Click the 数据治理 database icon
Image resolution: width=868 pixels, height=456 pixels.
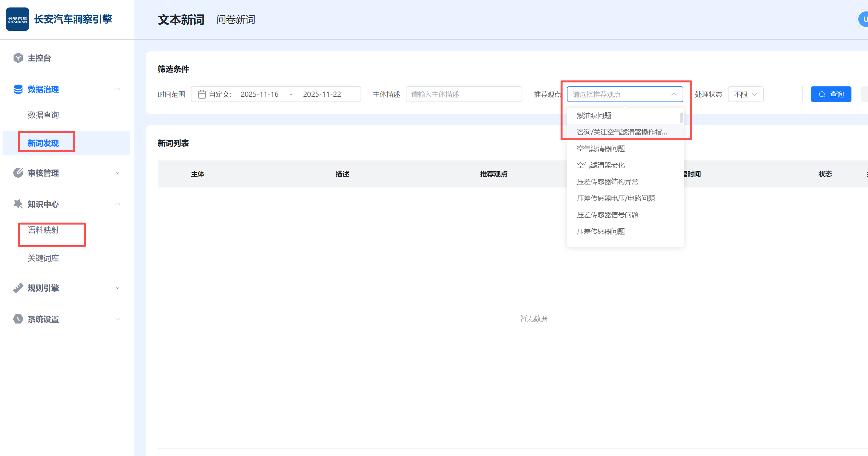coord(18,89)
